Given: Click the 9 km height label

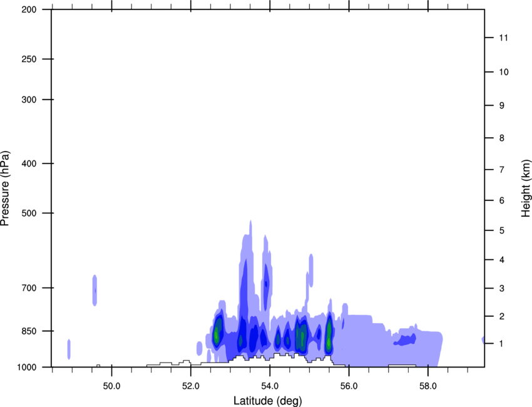Looking at the screenshot, I should (502, 106).
